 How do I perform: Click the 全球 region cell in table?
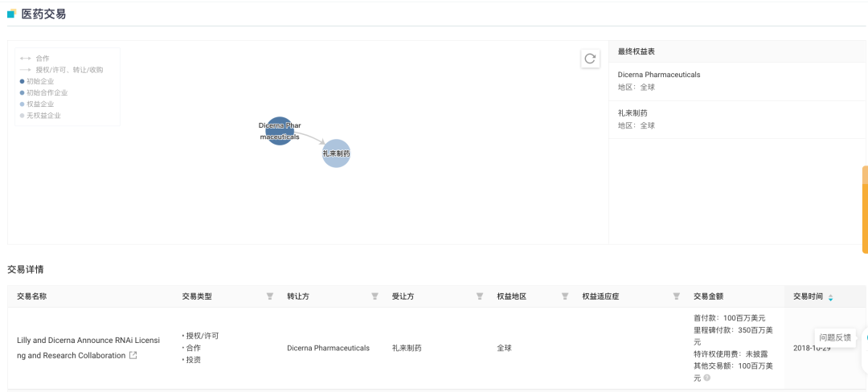(504, 349)
